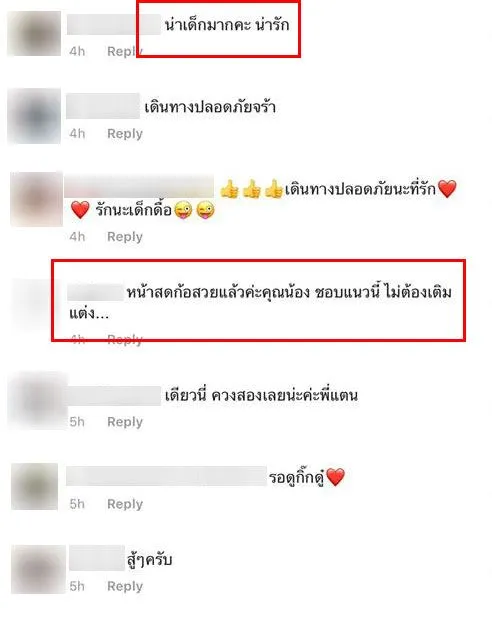Click blurred username before รอดูกิ๊กดู่
492x618 pixels.
click(166, 476)
